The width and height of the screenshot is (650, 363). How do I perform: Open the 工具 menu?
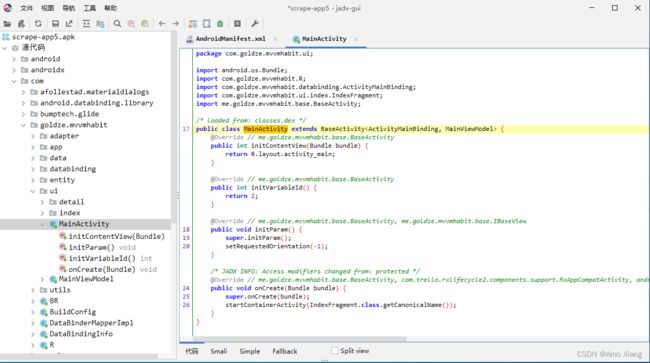click(90, 8)
